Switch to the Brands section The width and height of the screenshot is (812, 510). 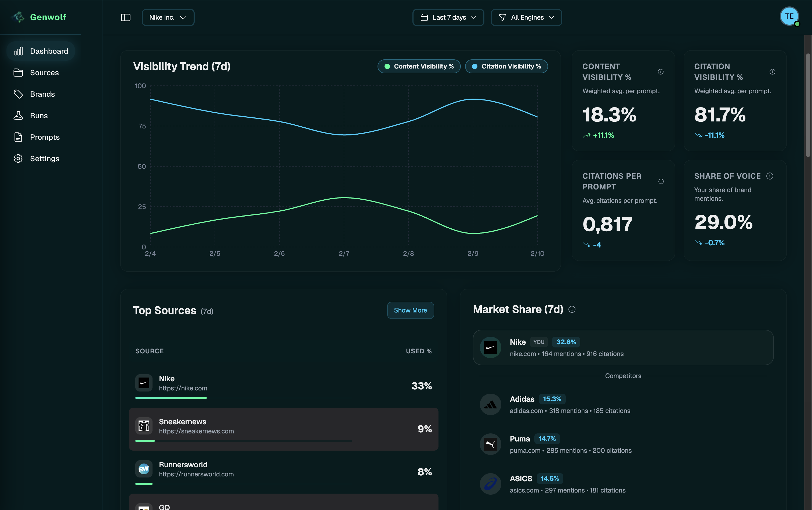click(x=42, y=94)
